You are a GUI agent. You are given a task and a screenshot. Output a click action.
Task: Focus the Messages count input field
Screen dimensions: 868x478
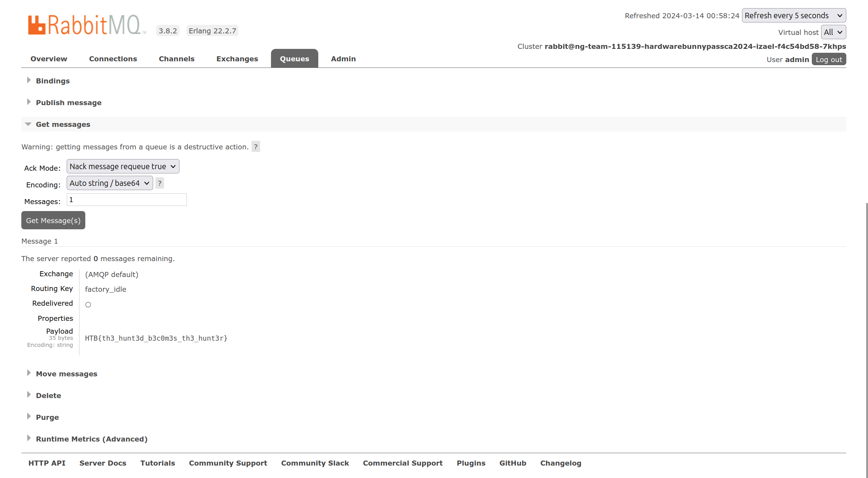[127, 200]
